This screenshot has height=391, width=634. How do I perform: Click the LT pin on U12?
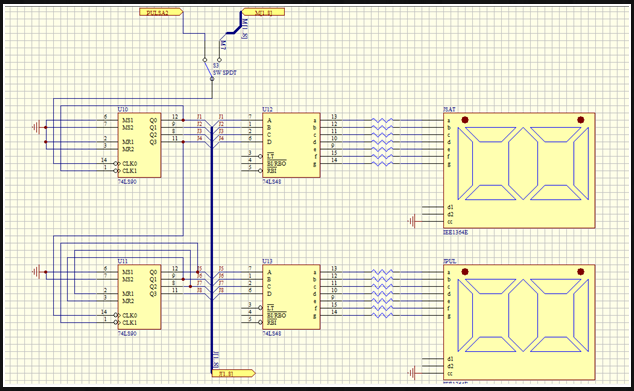[271, 156]
